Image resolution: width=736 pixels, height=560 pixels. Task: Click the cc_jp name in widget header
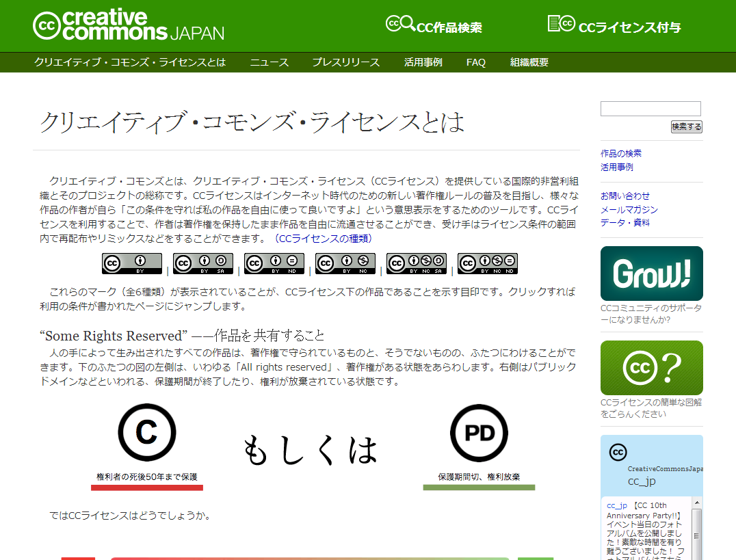click(642, 481)
